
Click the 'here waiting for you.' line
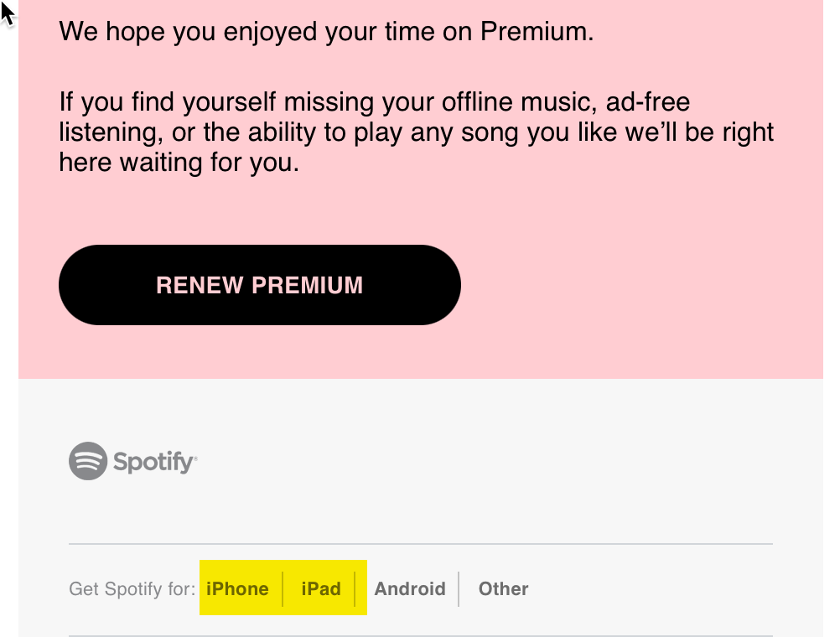[179, 162]
